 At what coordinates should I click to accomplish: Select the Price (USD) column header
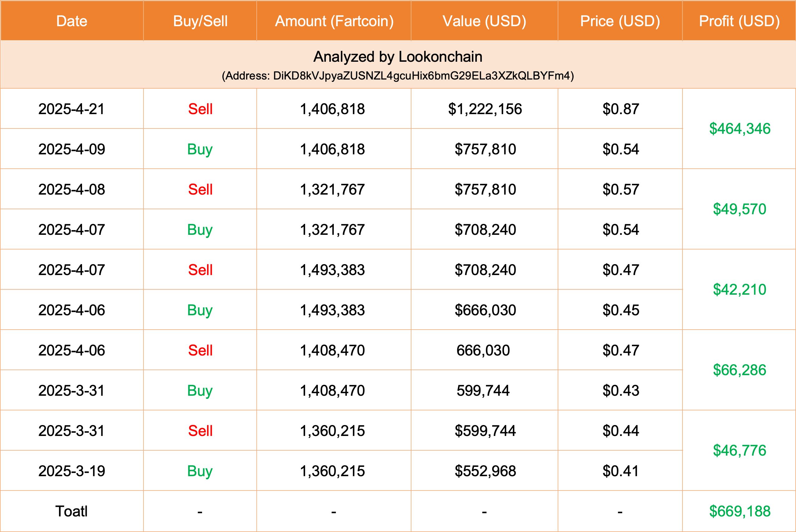tap(620, 21)
